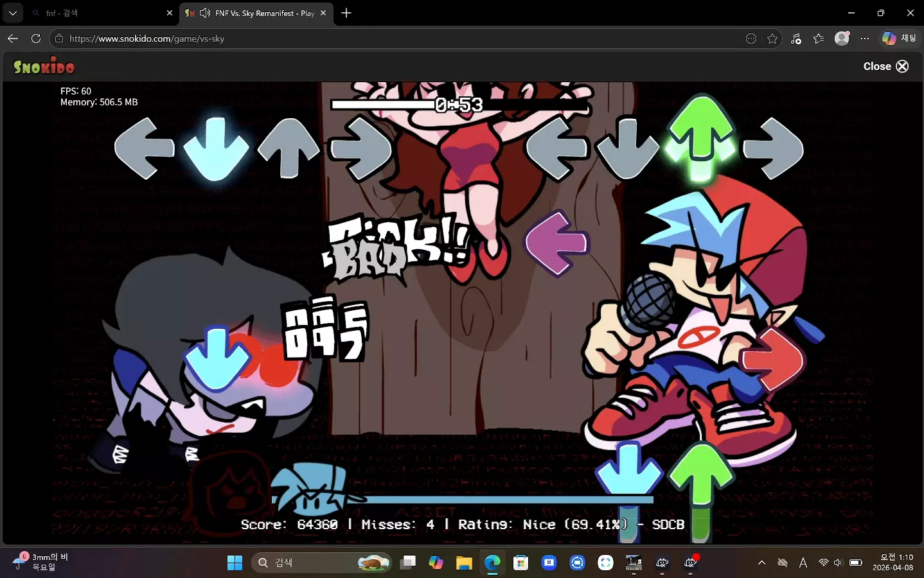
Task: Click the purple left arrow note
Action: click(556, 243)
